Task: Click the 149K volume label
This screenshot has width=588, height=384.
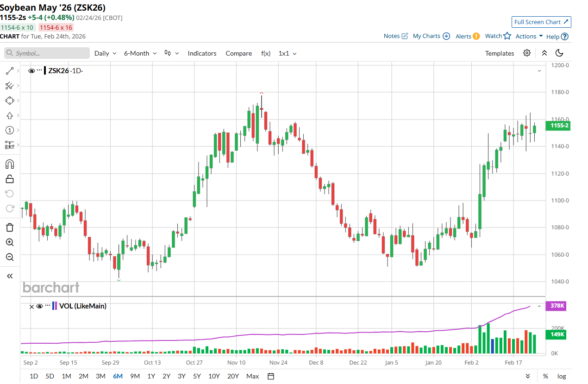Action: coord(556,334)
